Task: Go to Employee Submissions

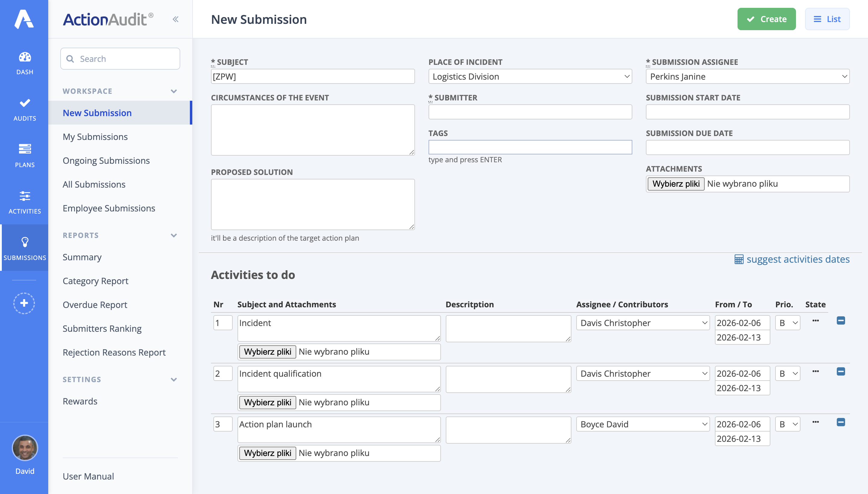Action: [x=109, y=208]
